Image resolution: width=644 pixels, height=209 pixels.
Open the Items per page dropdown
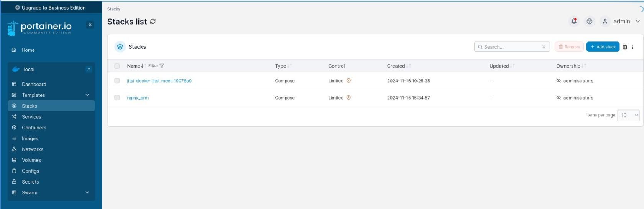coord(628,115)
